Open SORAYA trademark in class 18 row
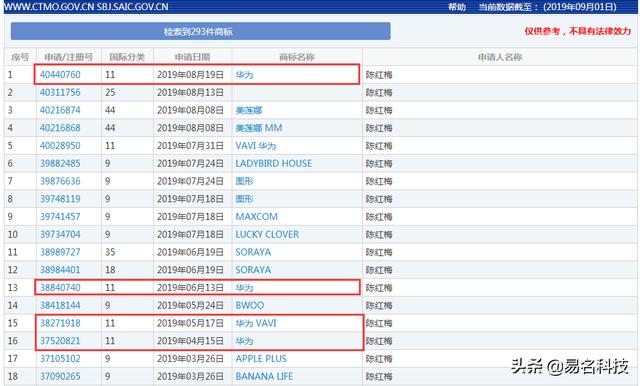 click(253, 270)
